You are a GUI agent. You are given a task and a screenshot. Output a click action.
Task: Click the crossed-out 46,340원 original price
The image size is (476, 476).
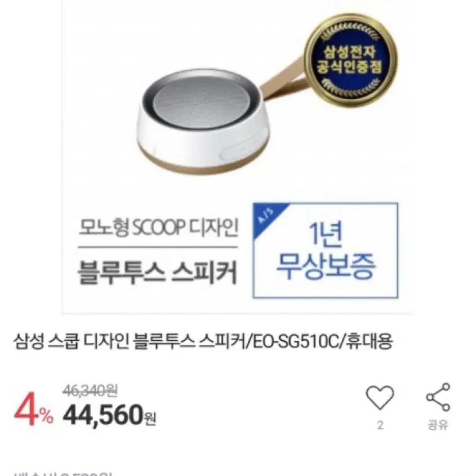tap(90, 391)
